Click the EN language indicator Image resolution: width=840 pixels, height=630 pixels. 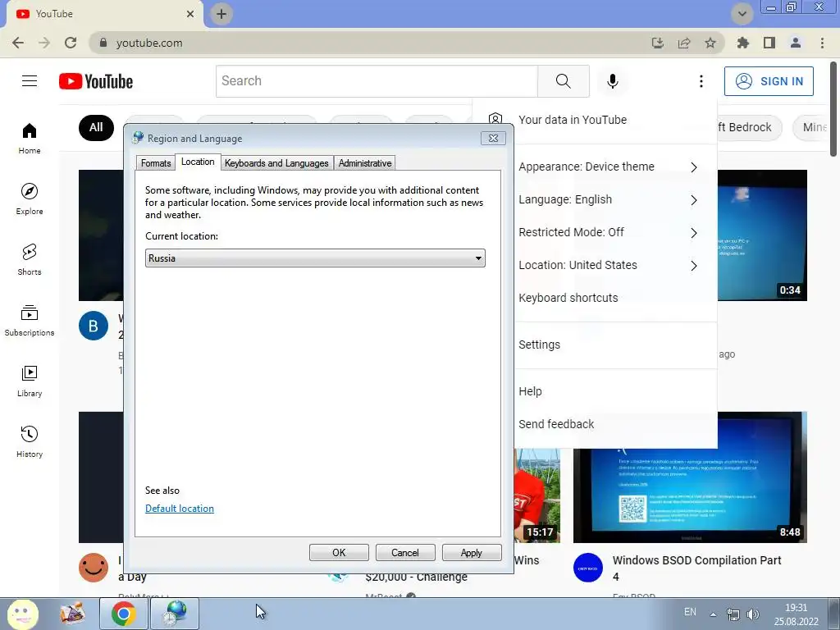(690, 612)
